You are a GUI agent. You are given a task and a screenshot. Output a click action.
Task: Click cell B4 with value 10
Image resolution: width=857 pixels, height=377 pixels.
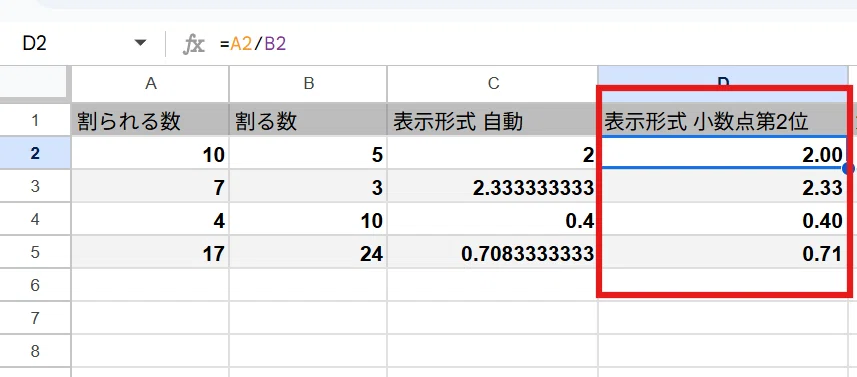tap(308, 219)
